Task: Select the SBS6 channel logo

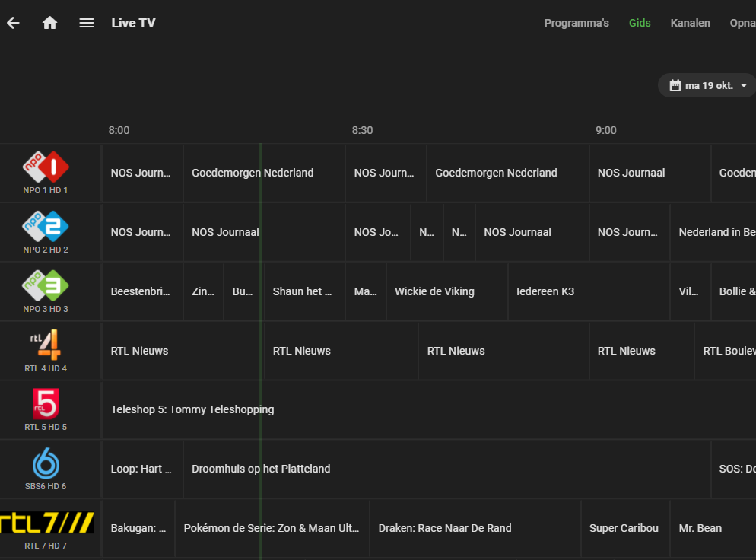Action: 46,463
